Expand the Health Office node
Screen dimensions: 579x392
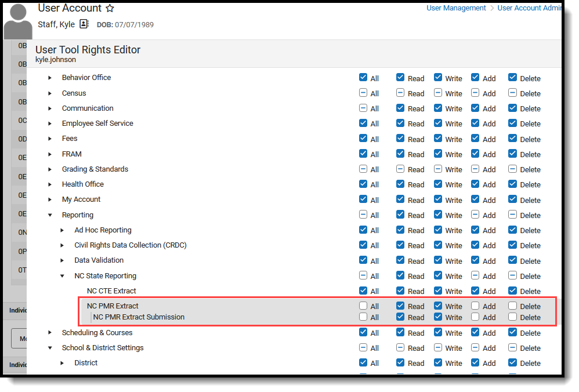pyautogui.click(x=50, y=184)
